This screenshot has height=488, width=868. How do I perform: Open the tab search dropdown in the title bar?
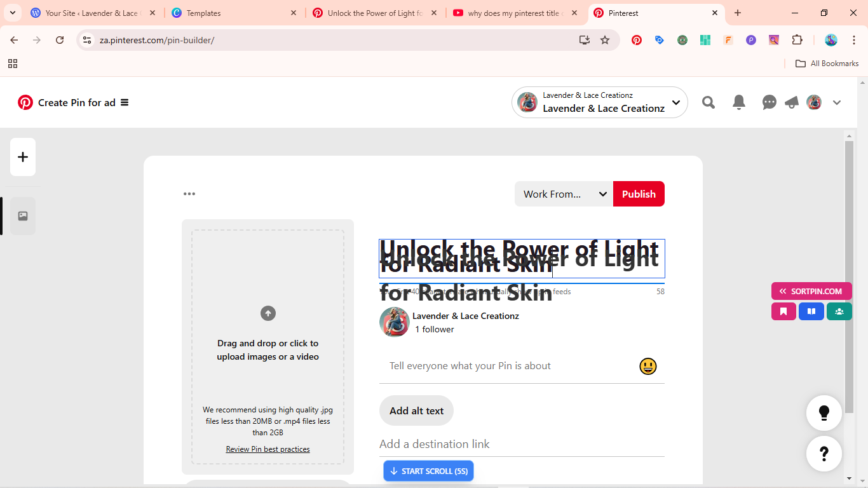pos(13,13)
